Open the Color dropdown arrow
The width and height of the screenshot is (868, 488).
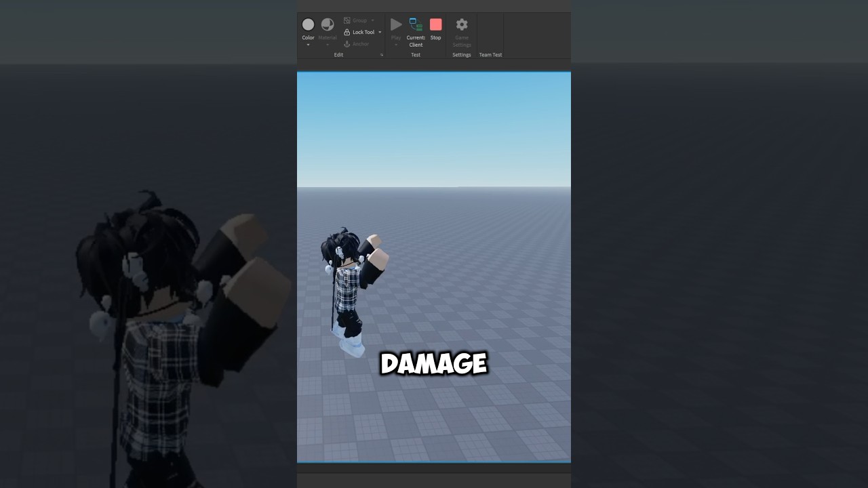(x=308, y=45)
